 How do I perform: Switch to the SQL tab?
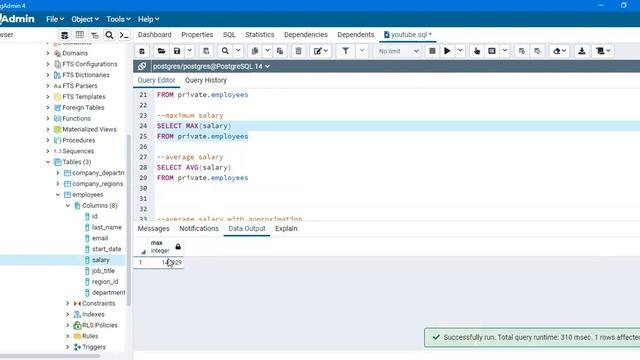[x=229, y=35]
